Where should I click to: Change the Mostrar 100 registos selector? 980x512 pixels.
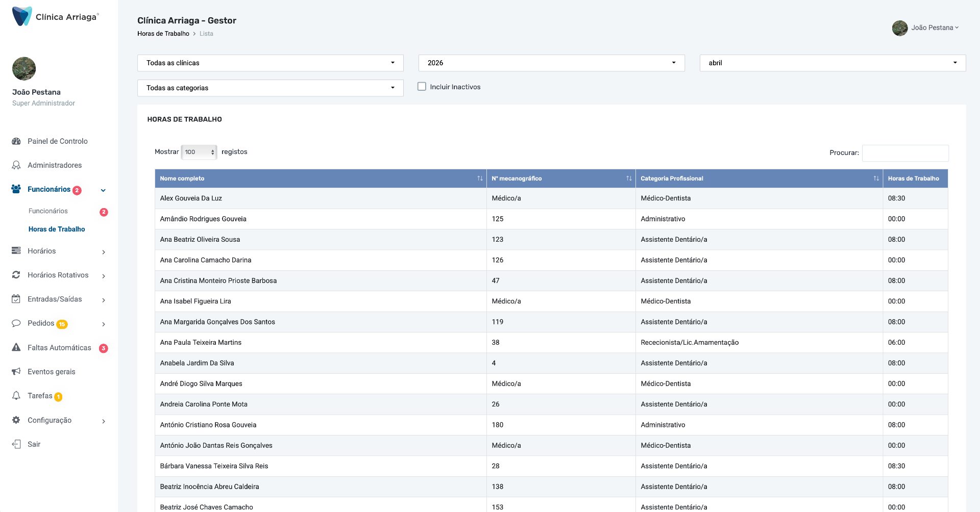click(x=199, y=152)
